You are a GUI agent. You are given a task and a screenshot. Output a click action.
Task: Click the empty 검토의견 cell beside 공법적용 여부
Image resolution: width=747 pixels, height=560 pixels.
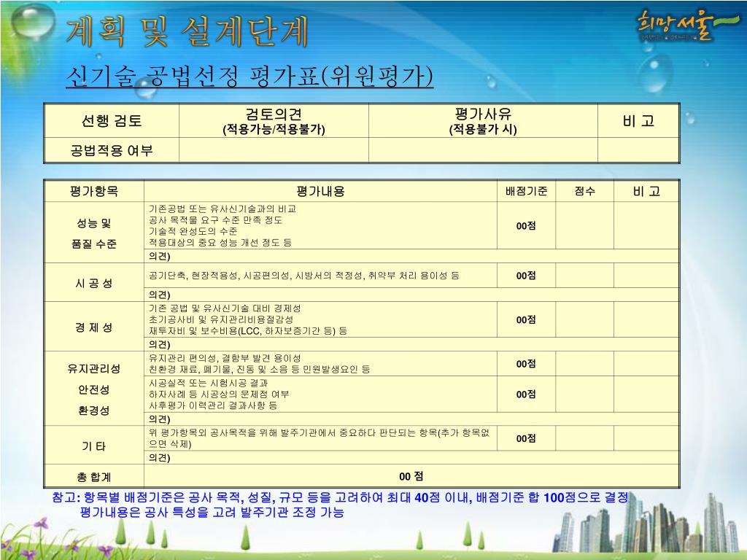coord(274,150)
